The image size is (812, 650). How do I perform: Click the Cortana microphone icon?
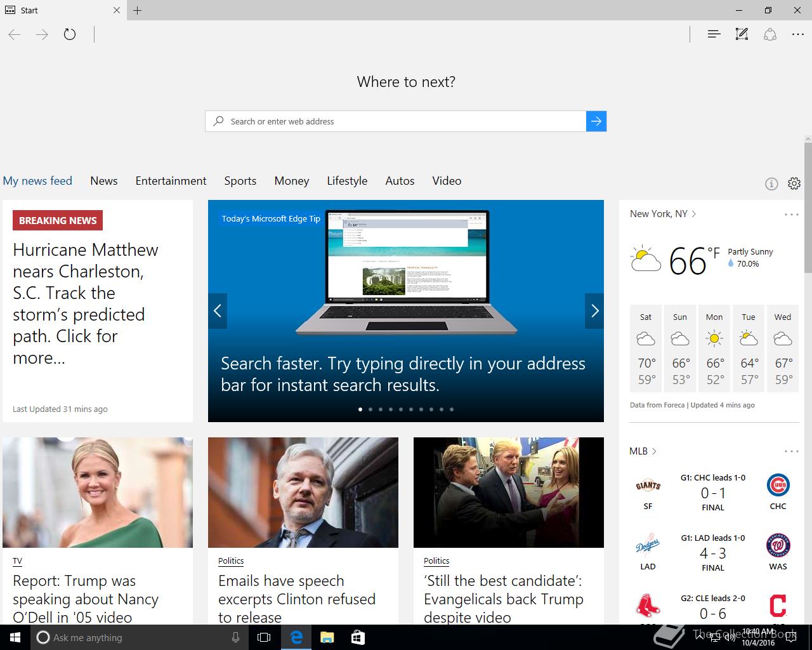pos(235,637)
